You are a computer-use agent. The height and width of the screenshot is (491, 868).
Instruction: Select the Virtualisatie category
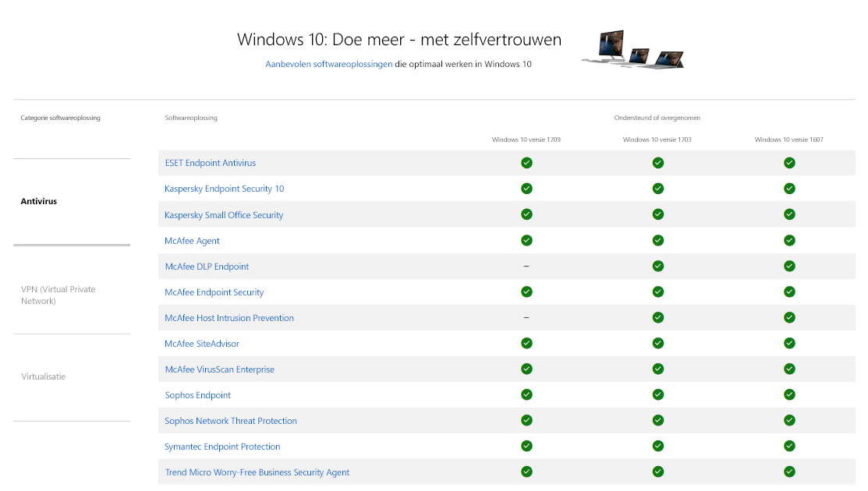tap(44, 376)
